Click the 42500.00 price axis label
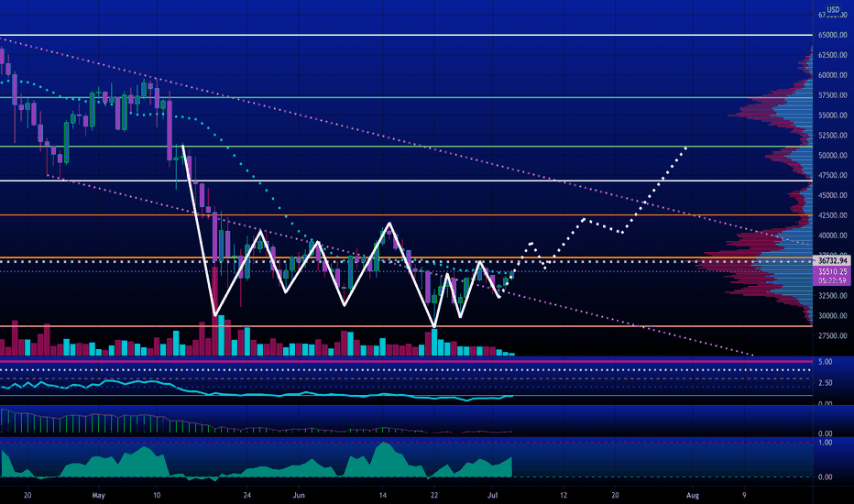 (833, 215)
